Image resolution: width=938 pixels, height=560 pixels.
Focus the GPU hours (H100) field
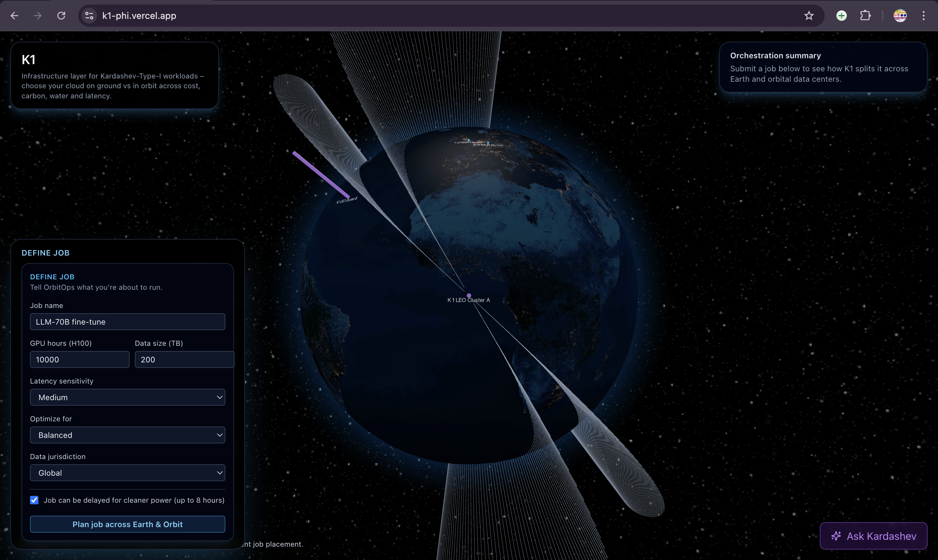[x=79, y=359]
